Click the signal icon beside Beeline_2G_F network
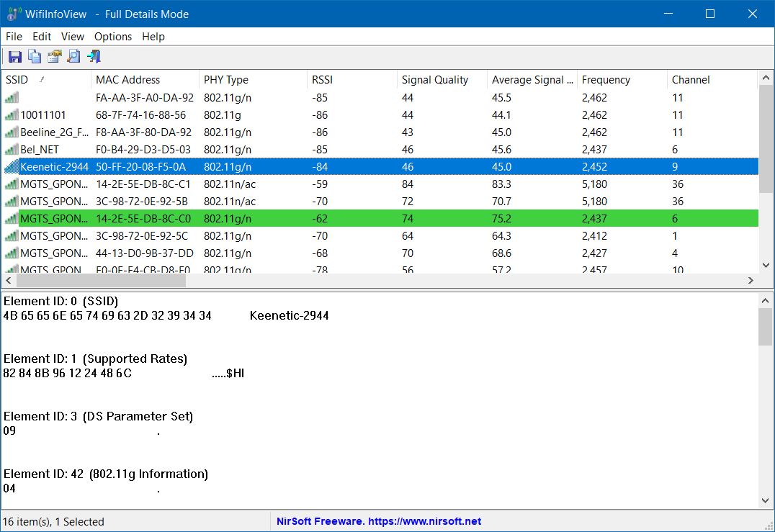This screenshot has width=775, height=532. (12, 132)
